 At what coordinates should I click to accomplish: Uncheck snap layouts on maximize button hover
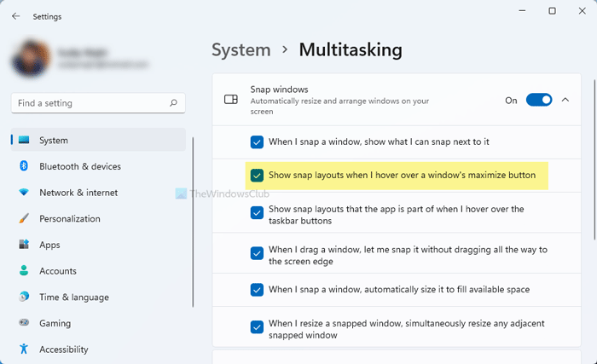click(257, 176)
